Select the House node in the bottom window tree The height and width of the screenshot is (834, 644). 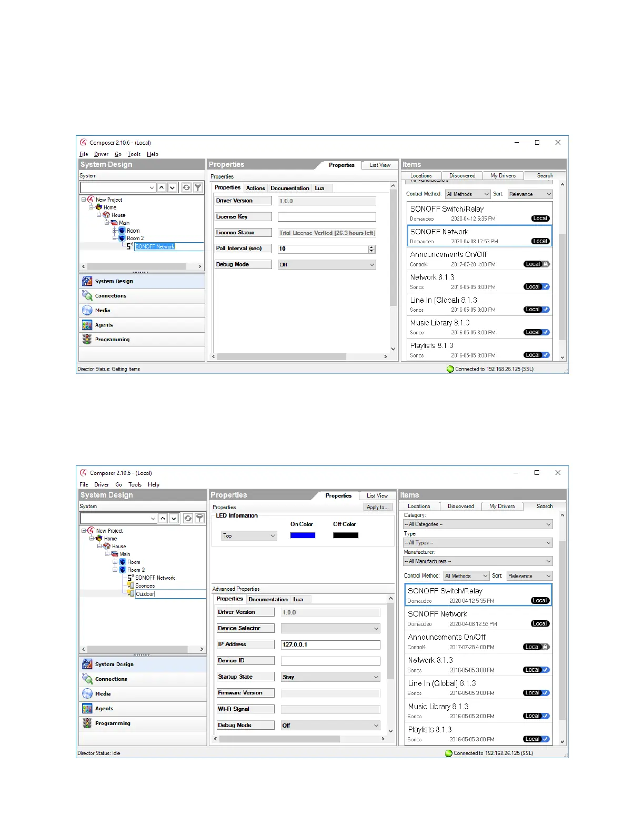click(x=119, y=547)
